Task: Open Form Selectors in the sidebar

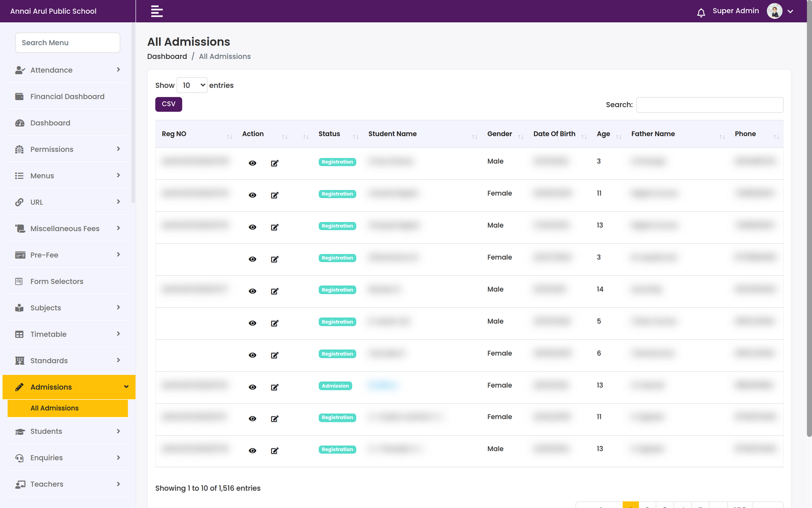Action: coord(69,281)
